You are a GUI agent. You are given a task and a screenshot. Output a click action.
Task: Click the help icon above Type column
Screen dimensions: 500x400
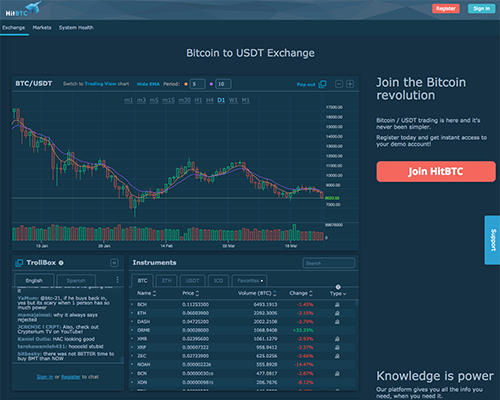338,287
